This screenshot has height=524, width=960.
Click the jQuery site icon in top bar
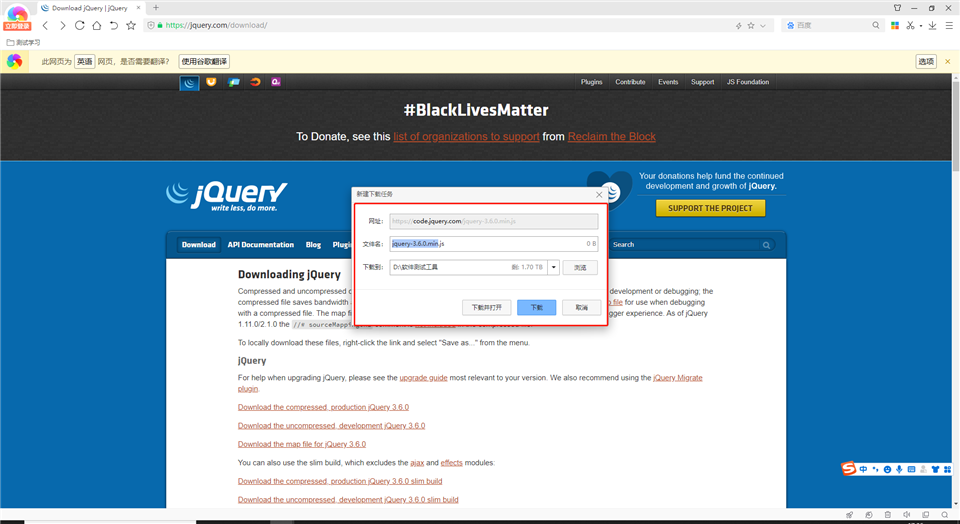pos(189,83)
